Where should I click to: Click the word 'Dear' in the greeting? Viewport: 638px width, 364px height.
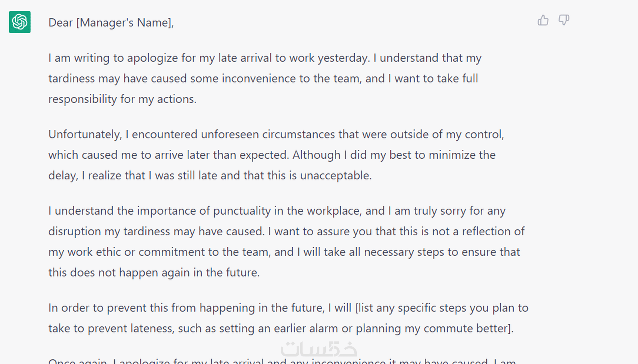pos(60,23)
